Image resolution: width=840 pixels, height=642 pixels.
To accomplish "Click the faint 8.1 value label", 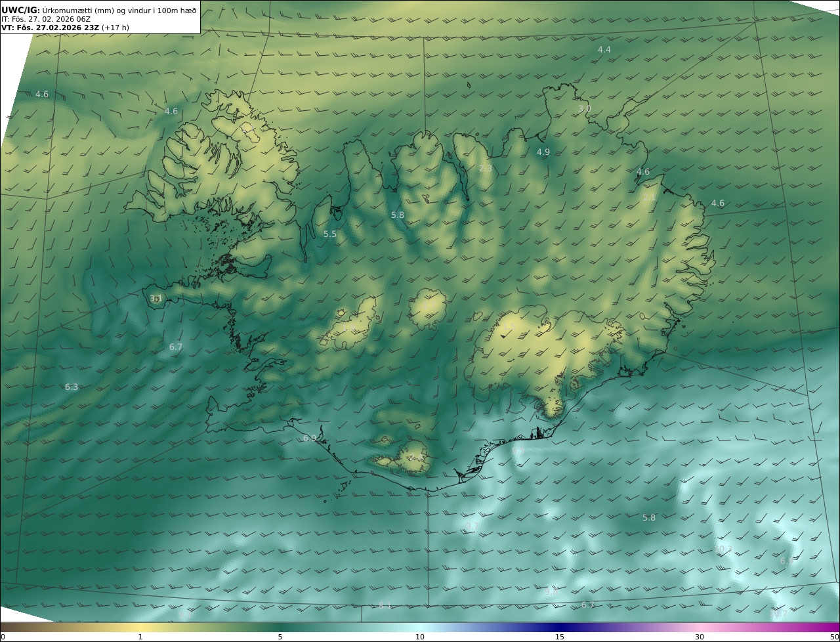I will [x=385, y=605].
